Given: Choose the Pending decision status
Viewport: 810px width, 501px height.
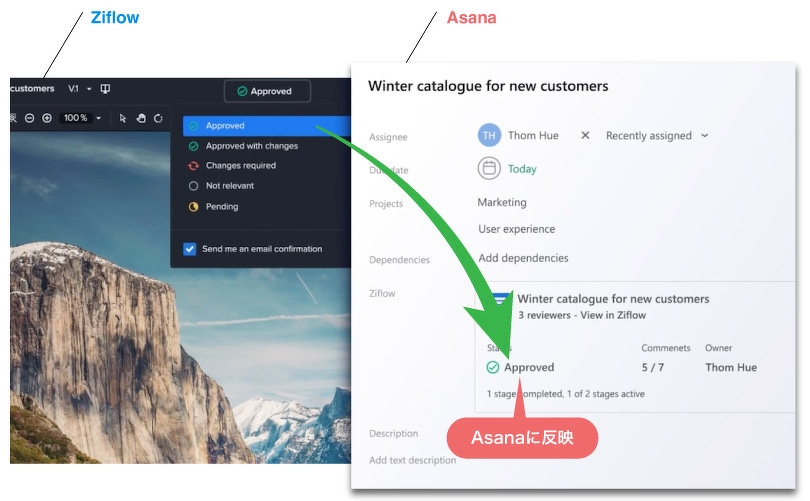Looking at the screenshot, I should [213, 207].
